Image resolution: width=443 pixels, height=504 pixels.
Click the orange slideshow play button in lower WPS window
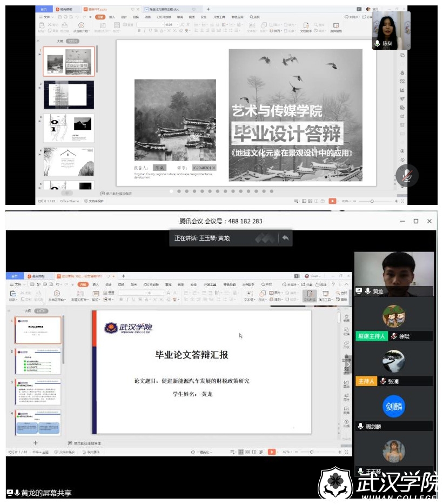pyautogui.click(x=272, y=452)
